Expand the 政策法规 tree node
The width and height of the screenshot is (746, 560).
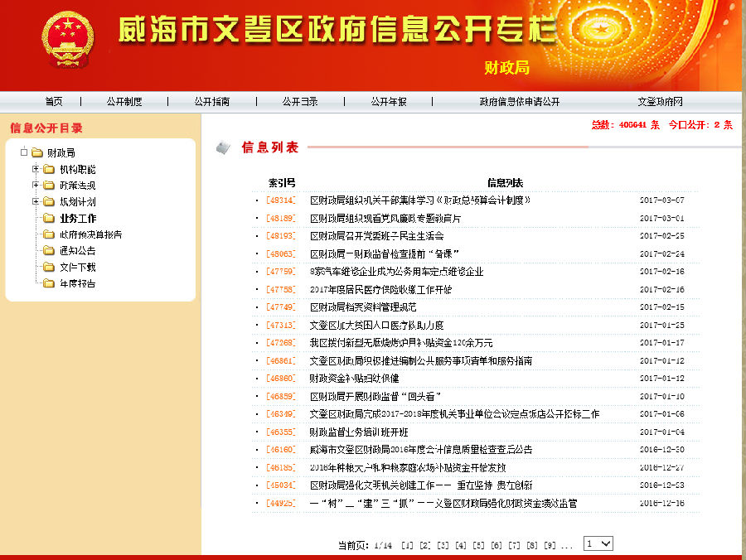click(x=34, y=186)
